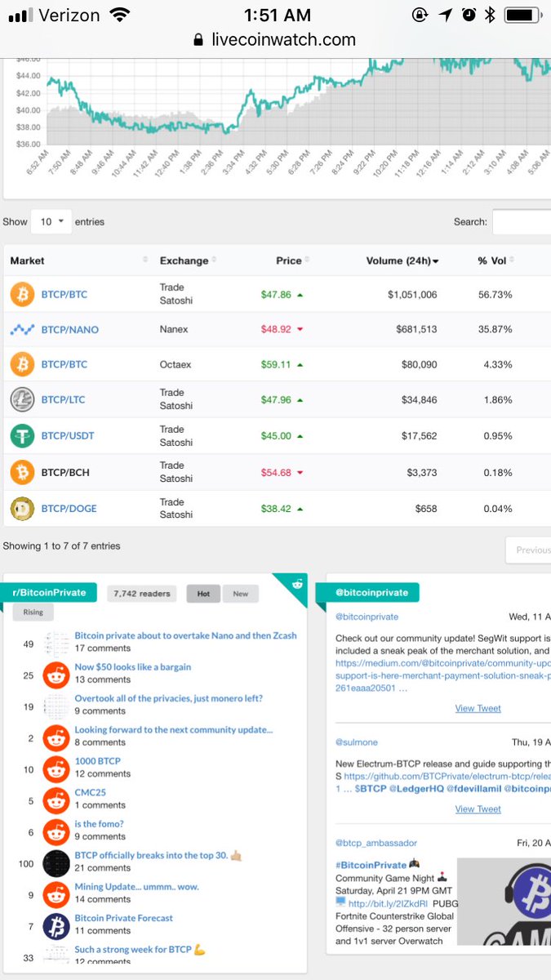Click the Nano icon beside BTCP/NANO
551x980 pixels.
[x=22, y=330]
